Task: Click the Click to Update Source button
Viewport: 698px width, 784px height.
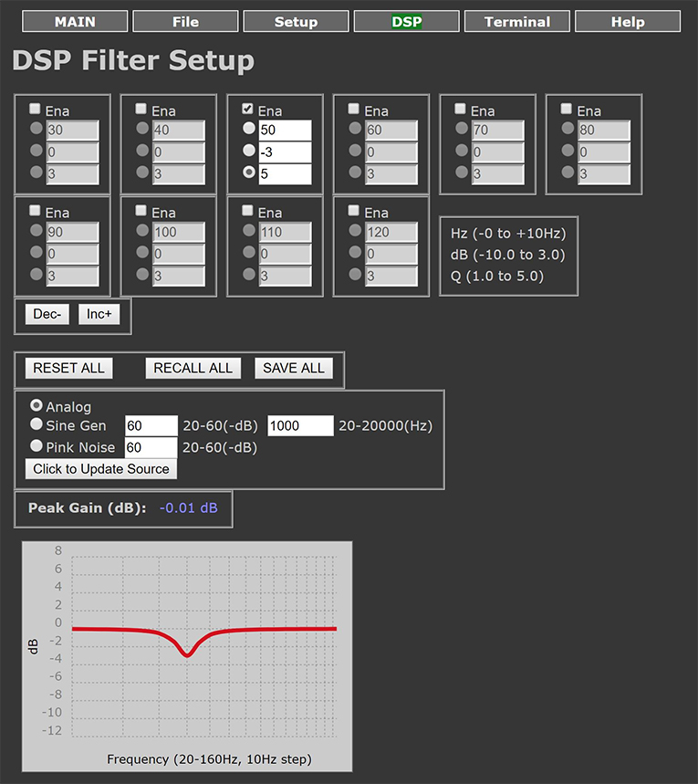Action: 101,468
